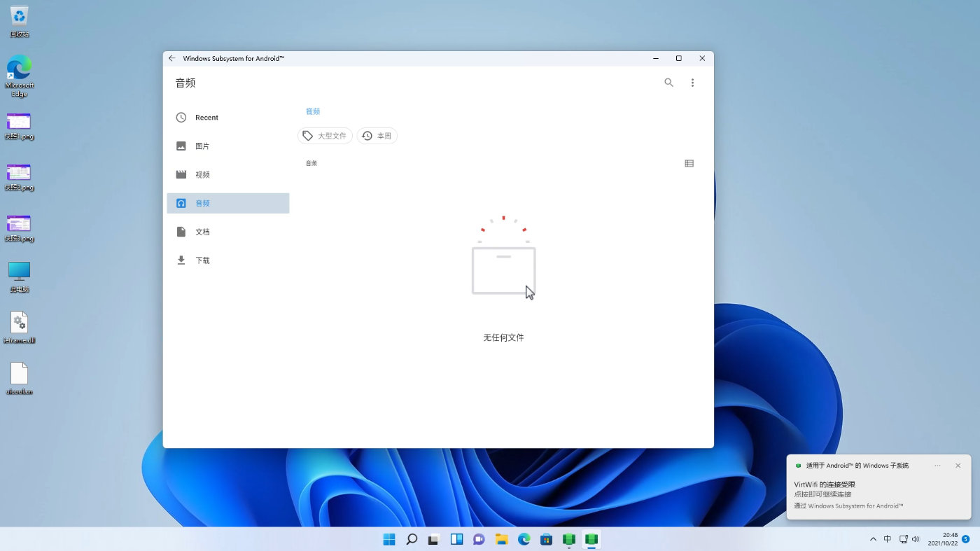980x551 pixels.
Task: Expand hidden tray icons chevron
Action: pos(873,539)
